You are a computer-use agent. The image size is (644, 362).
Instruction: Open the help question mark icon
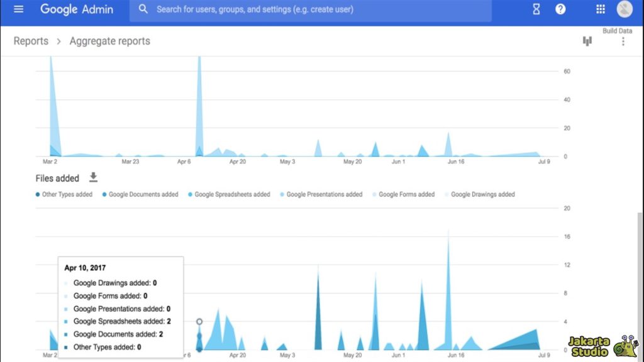pos(560,9)
